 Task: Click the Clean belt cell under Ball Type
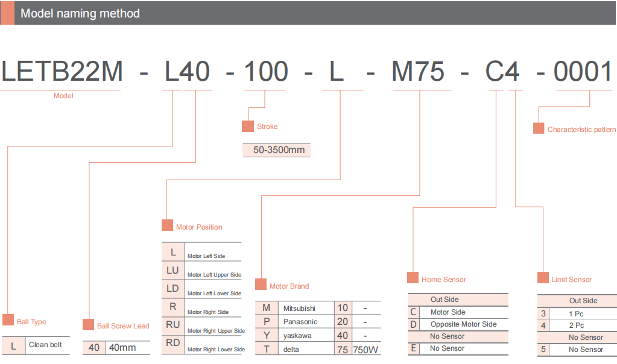[46, 345]
